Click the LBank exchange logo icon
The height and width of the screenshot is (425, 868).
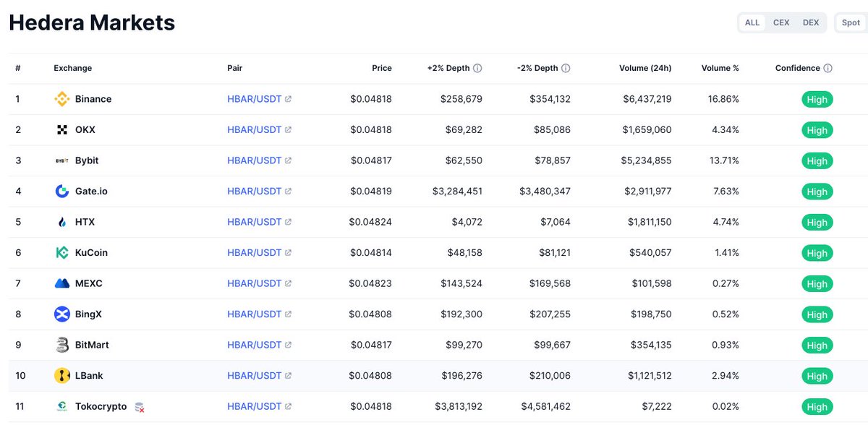(62, 376)
